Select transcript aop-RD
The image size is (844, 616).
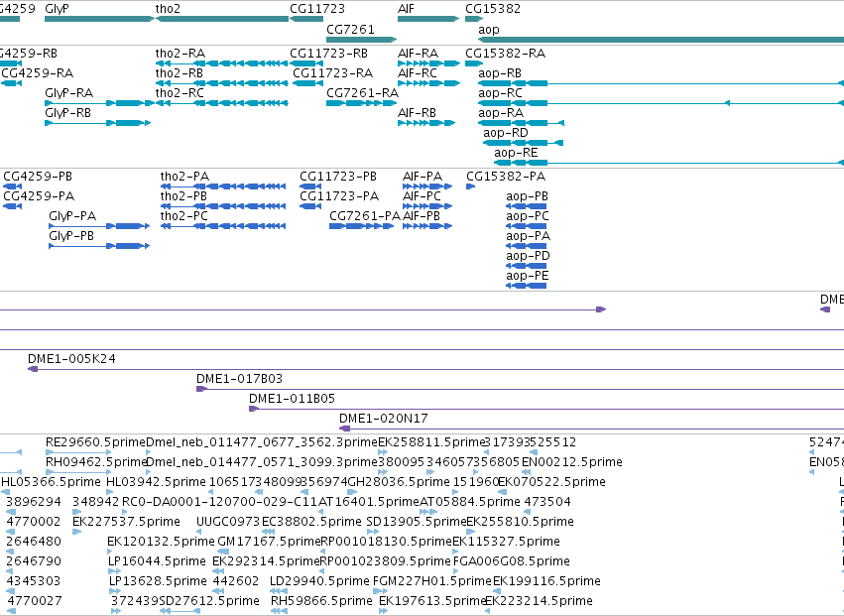pos(524,143)
